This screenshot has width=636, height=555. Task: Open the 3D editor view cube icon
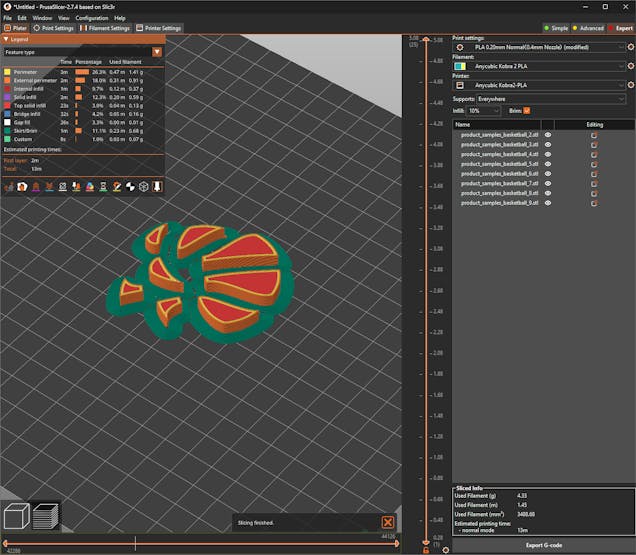[x=16, y=517]
